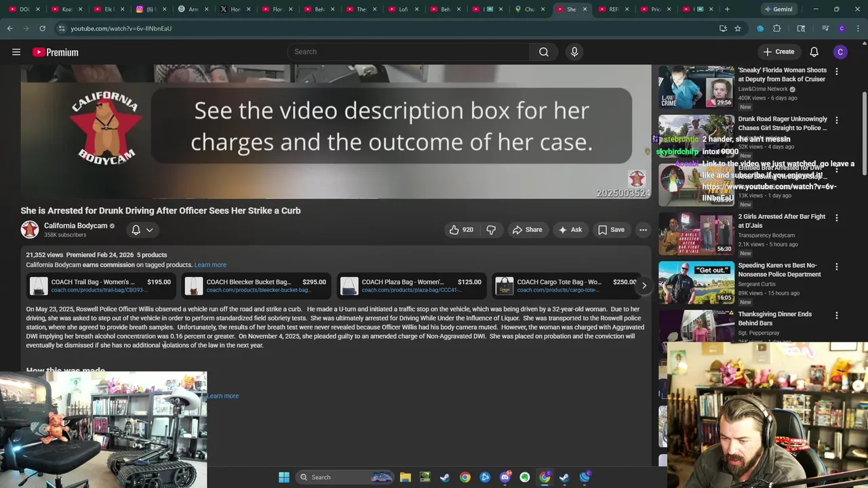Click the browser address bar URL
868x488 pixels.
121,28
